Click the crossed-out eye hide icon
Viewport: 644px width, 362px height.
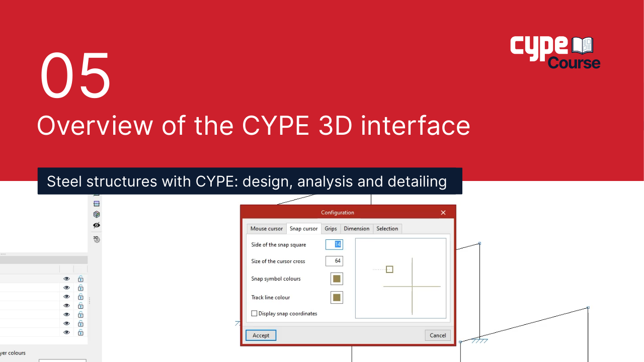[97, 225]
